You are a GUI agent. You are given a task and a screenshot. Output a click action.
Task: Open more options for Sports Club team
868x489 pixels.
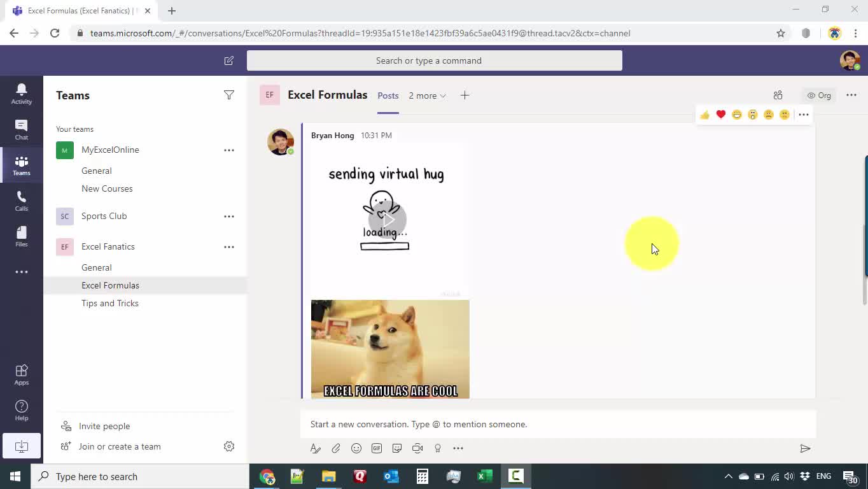(228, 216)
